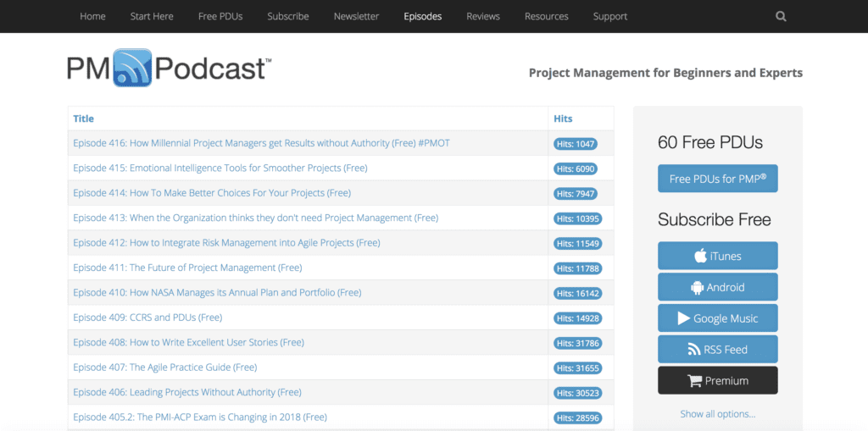This screenshot has width=868, height=431.
Task: Subscribe via the iTunes Apple button
Action: 717,256
